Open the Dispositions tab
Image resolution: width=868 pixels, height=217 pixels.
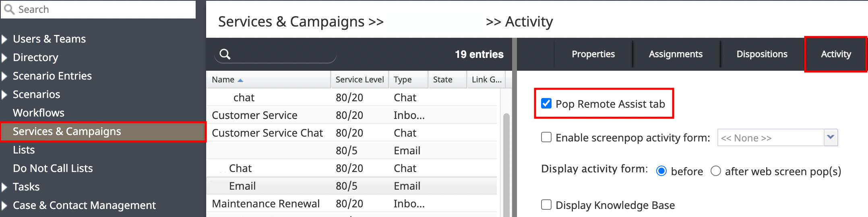(762, 54)
